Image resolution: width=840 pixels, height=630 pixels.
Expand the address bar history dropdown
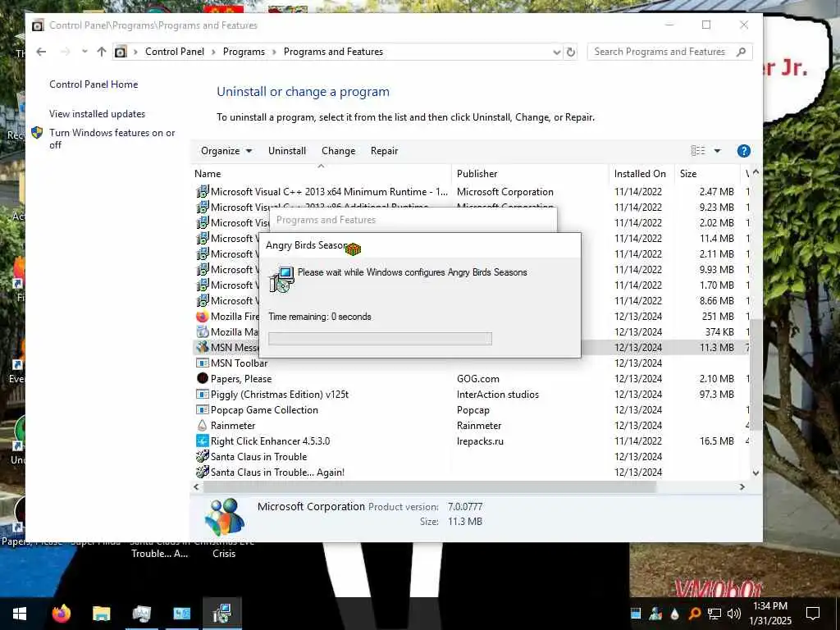[556, 52]
